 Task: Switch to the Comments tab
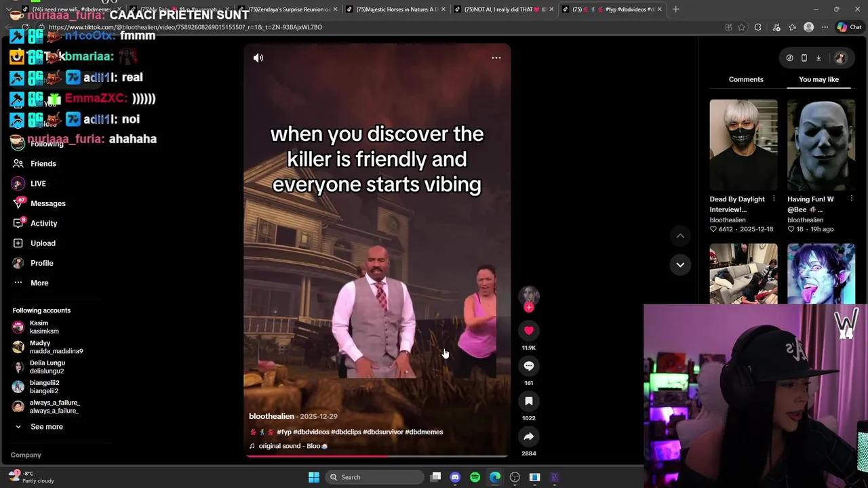(x=746, y=79)
